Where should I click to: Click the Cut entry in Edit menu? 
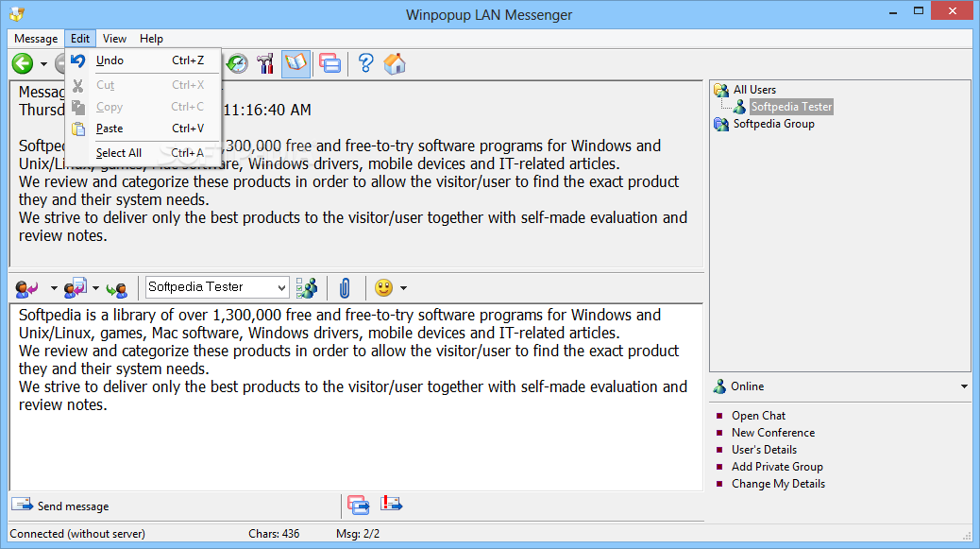click(144, 85)
